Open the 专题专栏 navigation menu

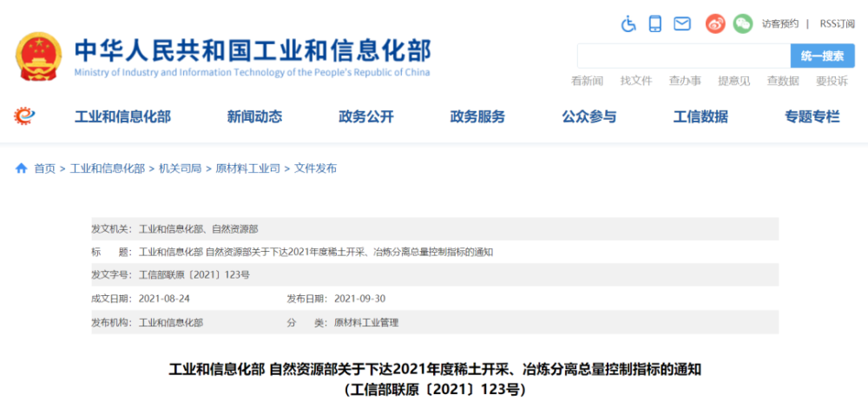click(x=812, y=116)
